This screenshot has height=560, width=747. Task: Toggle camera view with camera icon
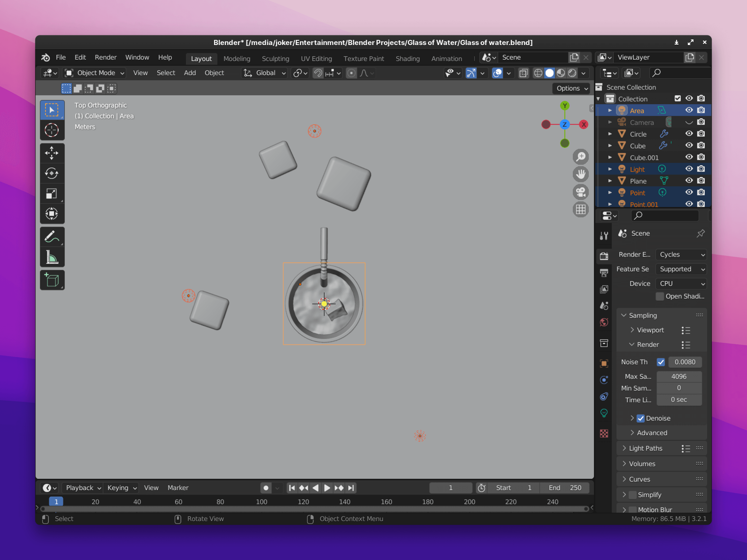click(x=581, y=192)
